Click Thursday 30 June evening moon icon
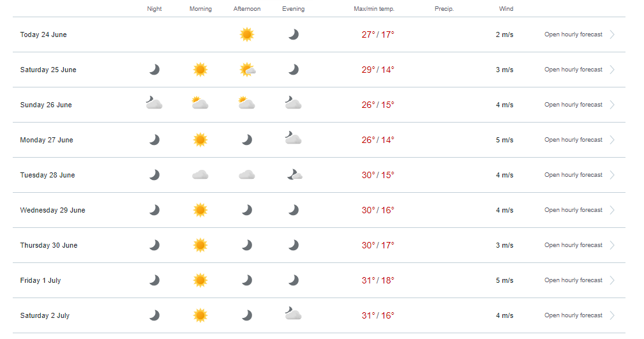The height and width of the screenshot is (339, 644). click(294, 245)
